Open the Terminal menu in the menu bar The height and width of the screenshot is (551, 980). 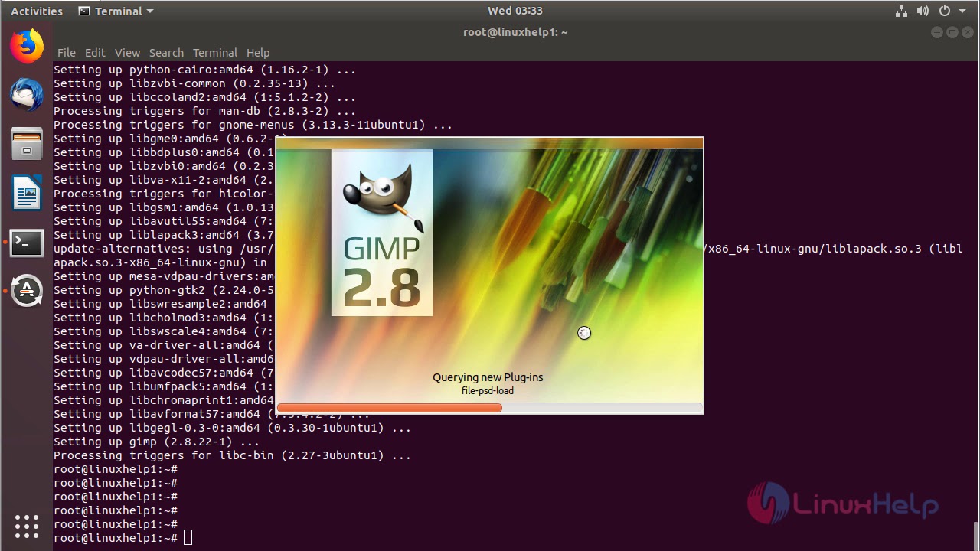[215, 53]
